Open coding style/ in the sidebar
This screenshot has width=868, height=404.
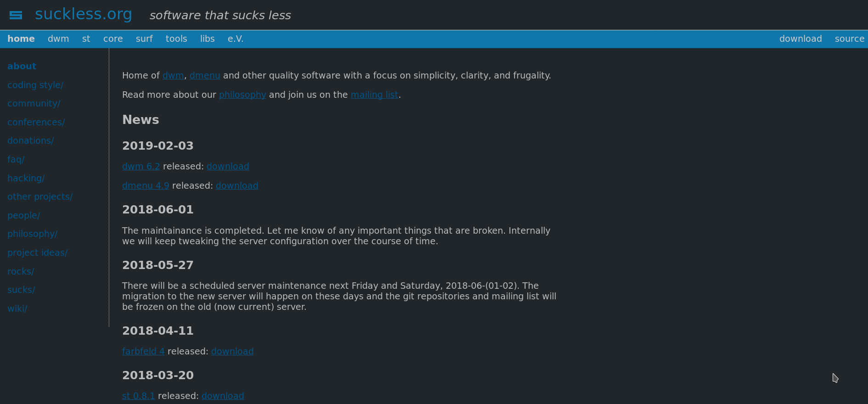point(35,85)
